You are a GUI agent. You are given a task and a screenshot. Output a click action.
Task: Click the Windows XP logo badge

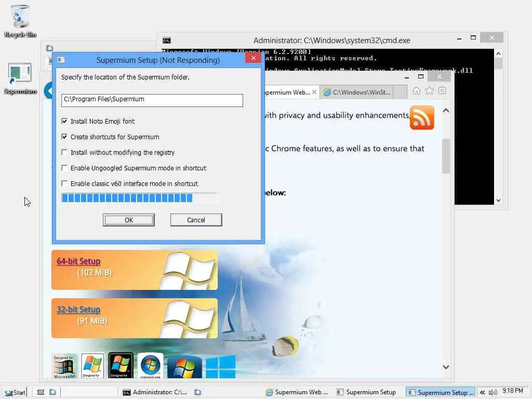pyautogui.click(x=92, y=365)
